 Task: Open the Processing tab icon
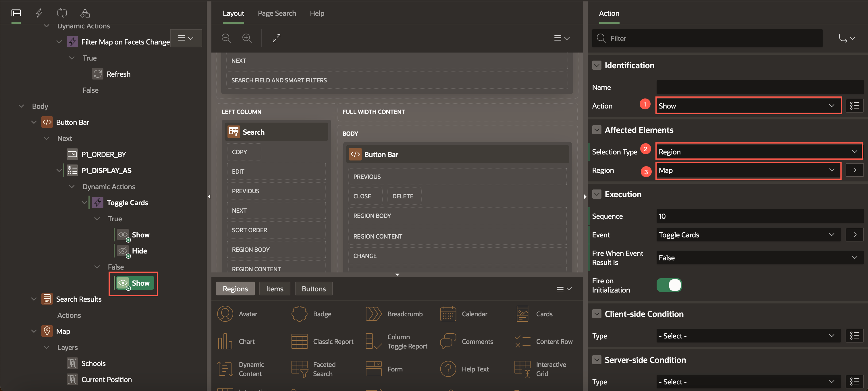point(62,13)
